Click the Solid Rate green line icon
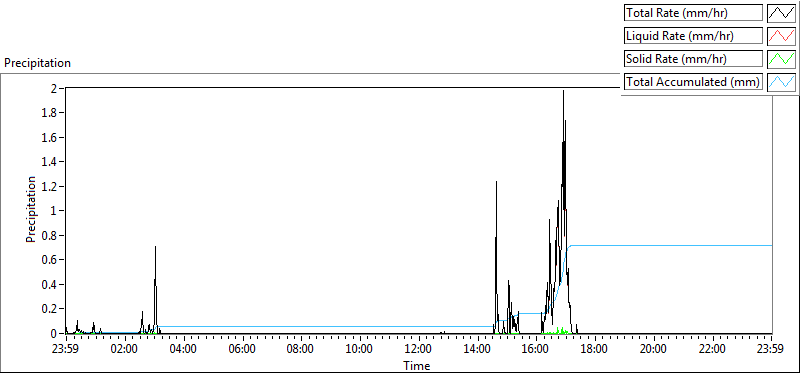Image resolution: width=800 pixels, height=373 pixels. tap(781, 59)
